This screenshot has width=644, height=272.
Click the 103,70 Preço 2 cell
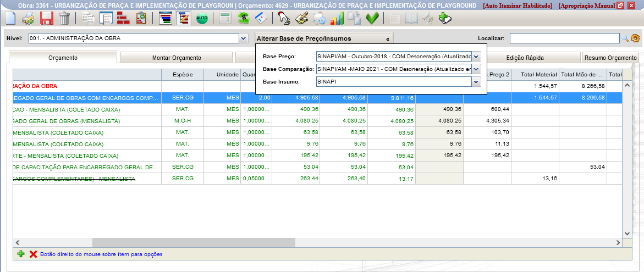pyautogui.click(x=487, y=132)
